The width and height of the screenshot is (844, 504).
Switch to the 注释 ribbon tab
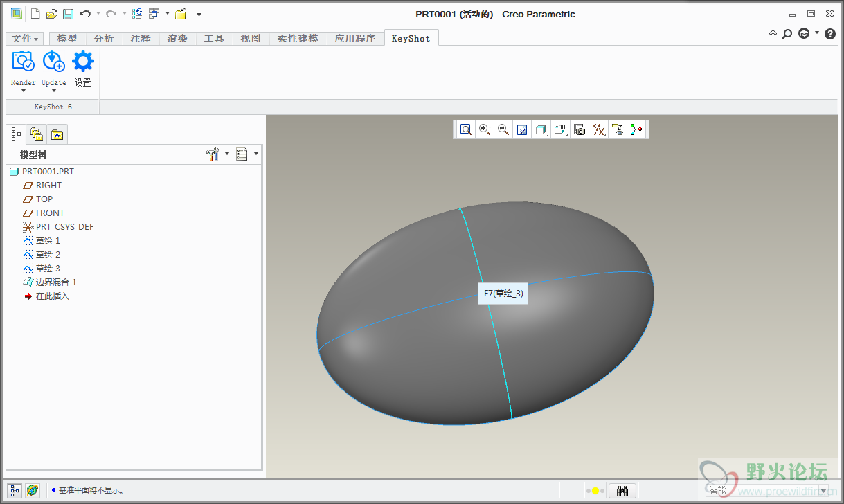(141, 39)
